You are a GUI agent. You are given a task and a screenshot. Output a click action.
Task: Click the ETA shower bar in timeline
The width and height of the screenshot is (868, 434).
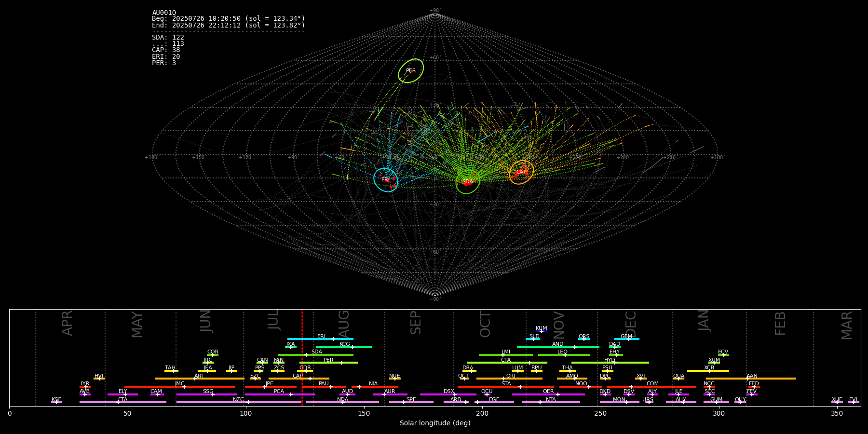(x=123, y=402)
